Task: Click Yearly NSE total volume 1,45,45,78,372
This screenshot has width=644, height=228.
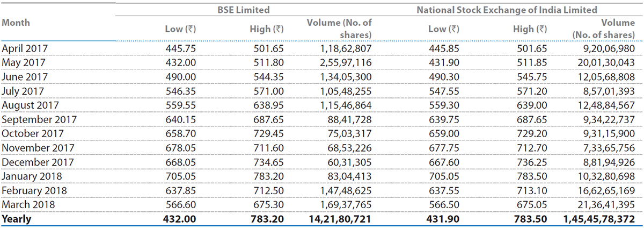Action: 599,219
